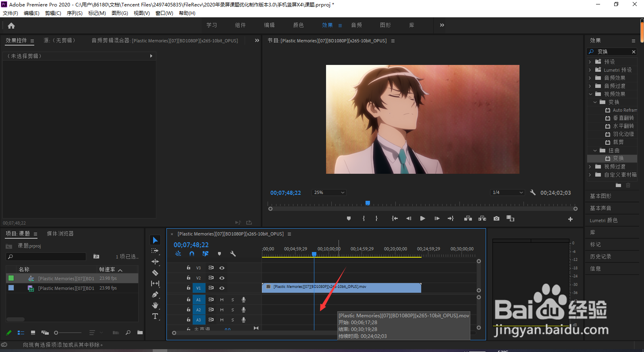
Task: Select the Track Select Forward tool
Action: coord(155,251)
